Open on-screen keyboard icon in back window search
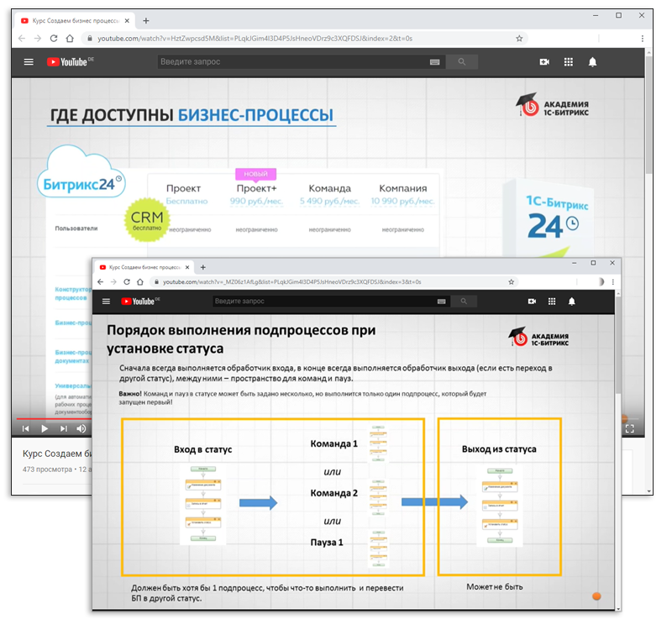The image size is (672, 630). [x=434, y=62]
